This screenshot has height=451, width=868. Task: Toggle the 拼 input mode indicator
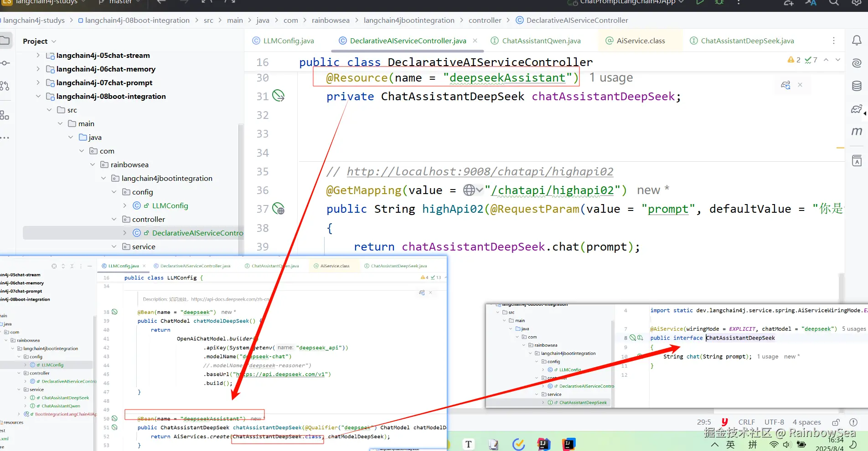click(x=753, y=445)
